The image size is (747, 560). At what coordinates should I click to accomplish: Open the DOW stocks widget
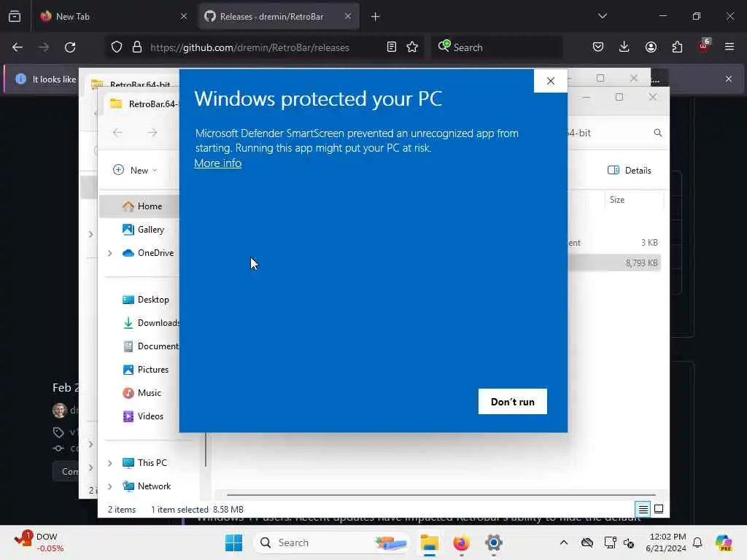click(39, 542)
